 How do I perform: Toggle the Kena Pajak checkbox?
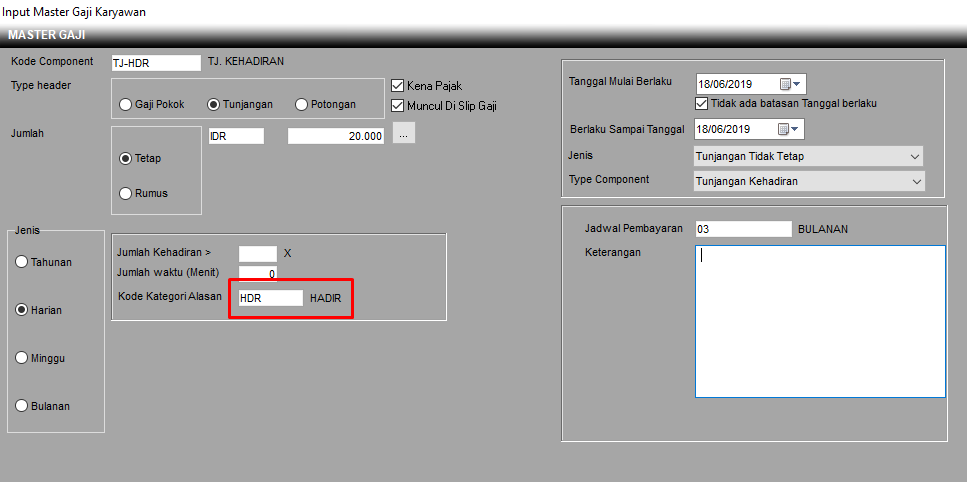click(x=398, y=86)
